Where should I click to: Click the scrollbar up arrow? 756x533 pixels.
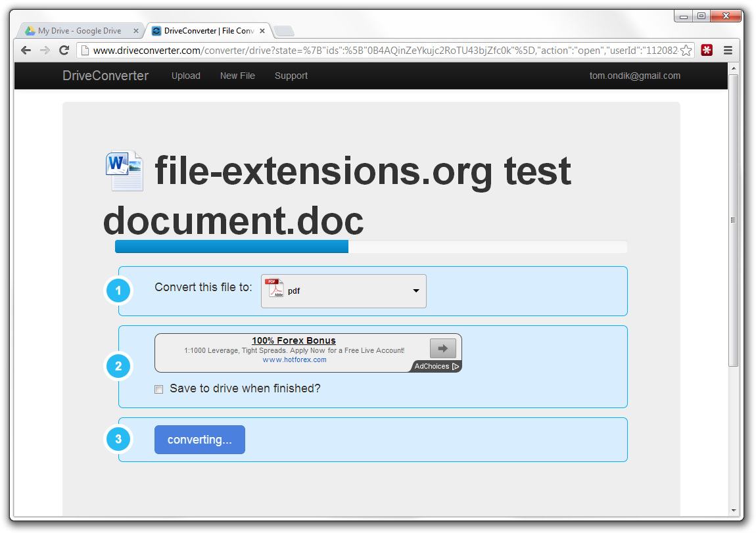(x=734, y=68)
